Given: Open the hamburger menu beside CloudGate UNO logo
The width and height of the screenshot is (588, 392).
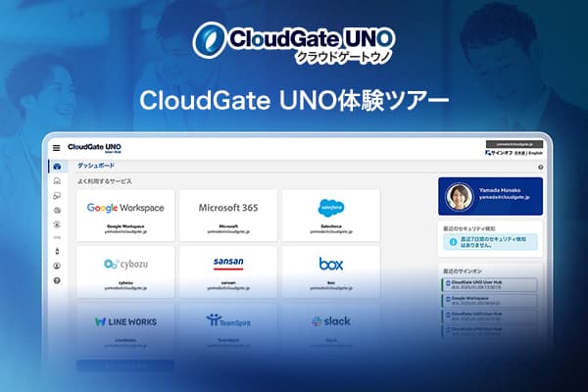Looking at the screenshot, I should coord(56,148).
